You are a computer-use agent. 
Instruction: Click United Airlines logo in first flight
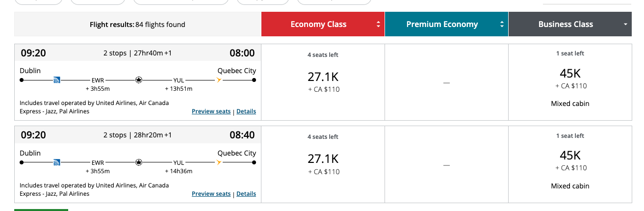(x=56, y=79)
